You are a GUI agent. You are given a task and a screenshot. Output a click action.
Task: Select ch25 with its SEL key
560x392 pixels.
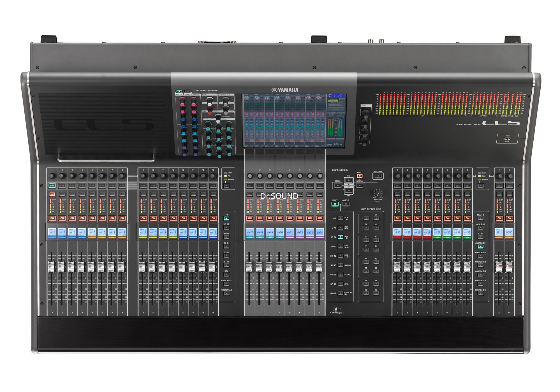pos(397,185)
